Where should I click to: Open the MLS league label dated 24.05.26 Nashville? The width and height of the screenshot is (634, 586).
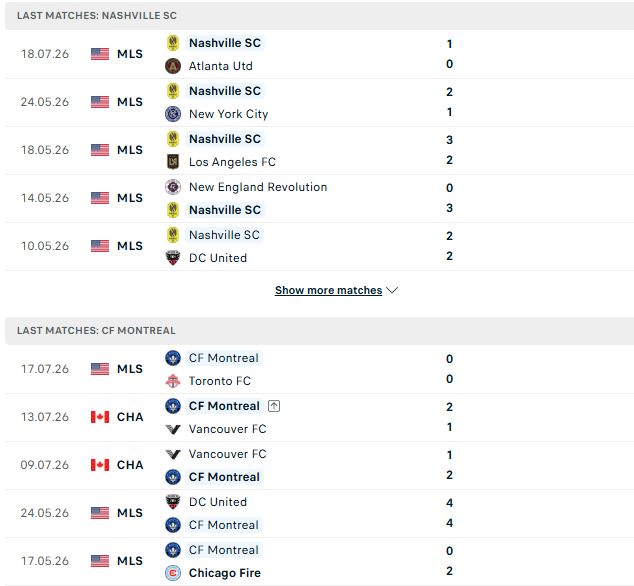[130, 102]
